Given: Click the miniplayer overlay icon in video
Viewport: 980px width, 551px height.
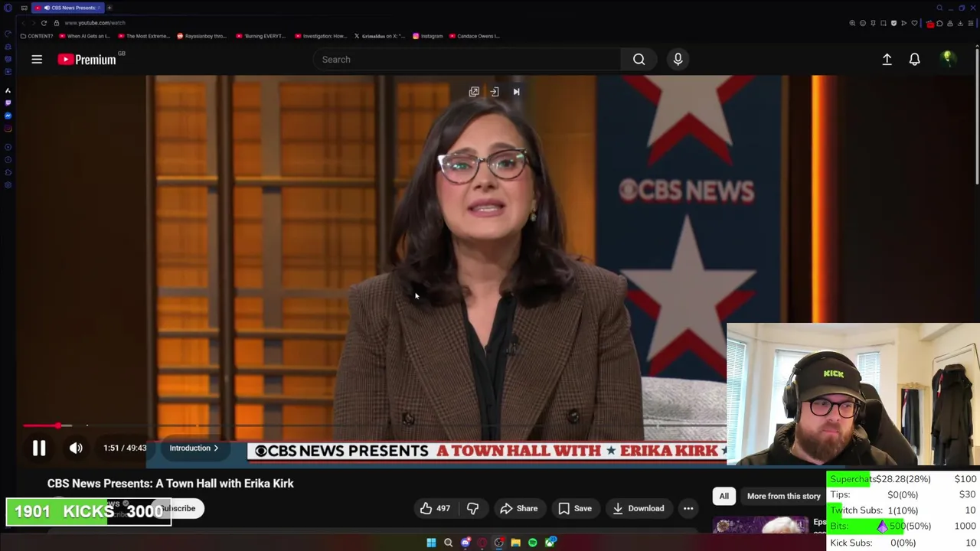Looking at the screenshot, I should (474, 92).
